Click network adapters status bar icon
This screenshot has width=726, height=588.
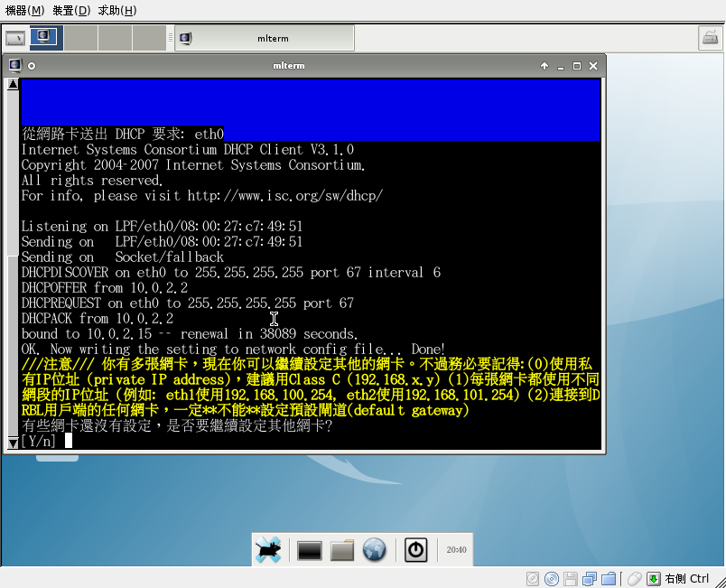pyautogui.click(x=590, y=579)
